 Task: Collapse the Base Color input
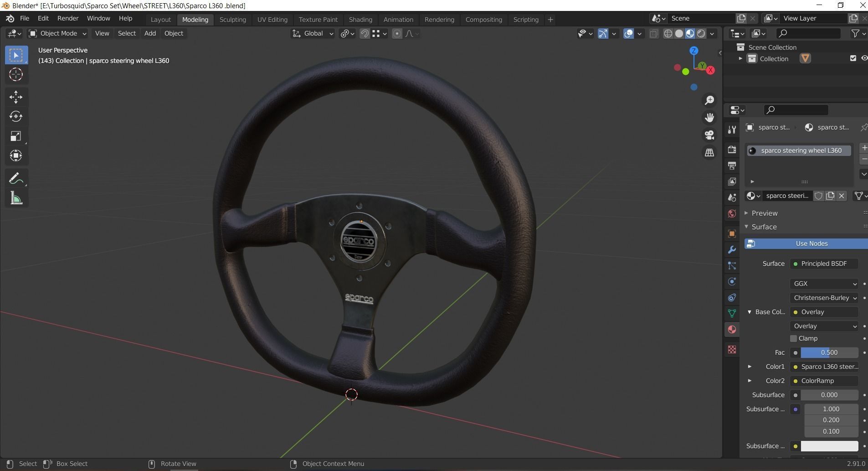click(x=750, y=312)
